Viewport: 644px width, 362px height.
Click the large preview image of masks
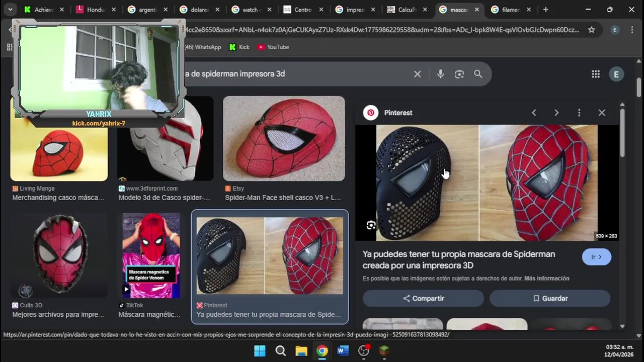487,183
